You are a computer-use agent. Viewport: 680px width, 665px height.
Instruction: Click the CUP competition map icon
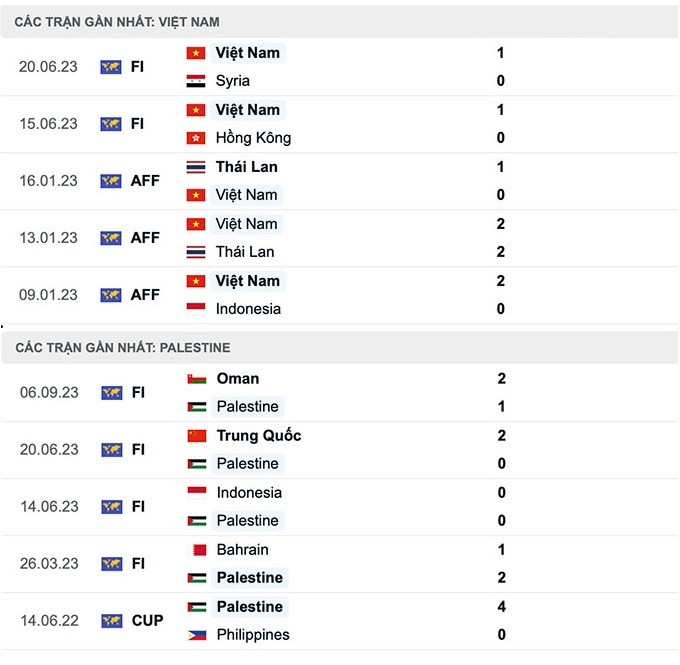point(111,621)
